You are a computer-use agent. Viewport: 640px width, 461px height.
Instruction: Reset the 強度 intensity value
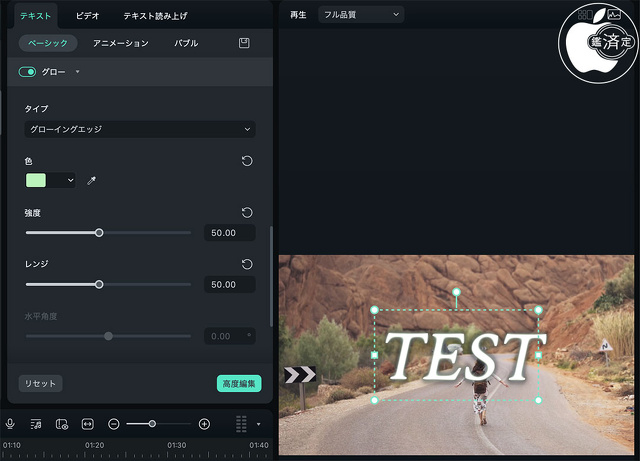coord(247,213)
